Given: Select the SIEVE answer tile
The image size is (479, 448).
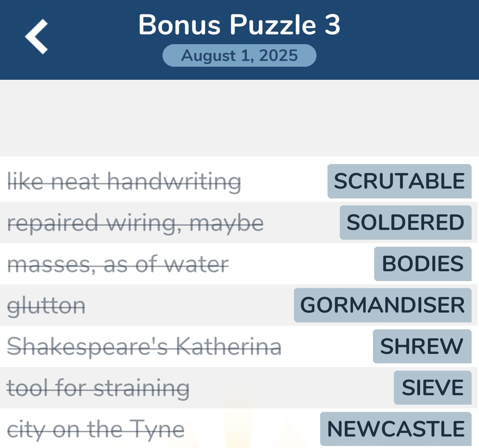Looking at the screenshot, I should point(432,387).
